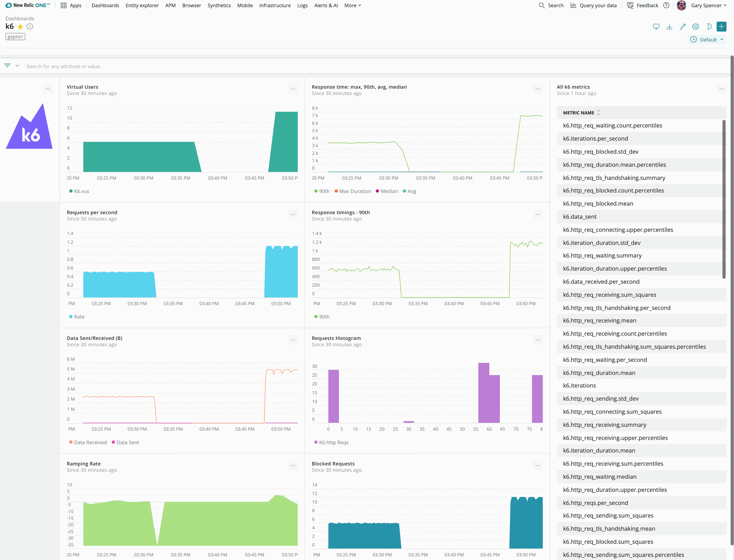The image size is (734, 560).
Task: Open the Infrastructure menu item
Action: [275, 5]
